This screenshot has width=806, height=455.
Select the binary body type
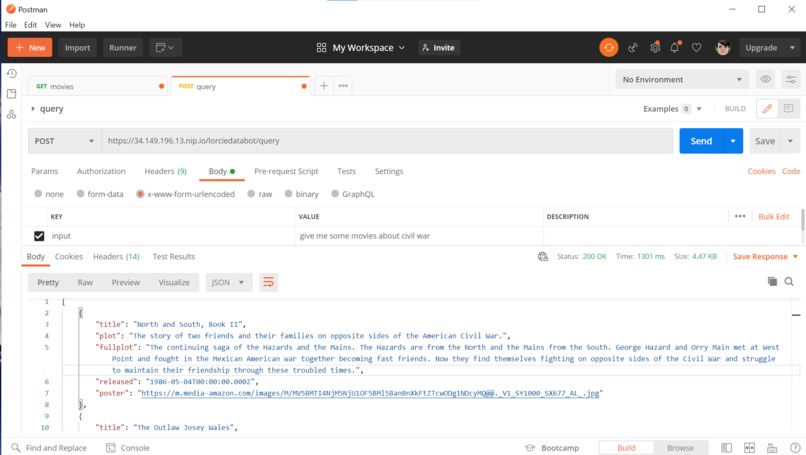pos(288,194)
